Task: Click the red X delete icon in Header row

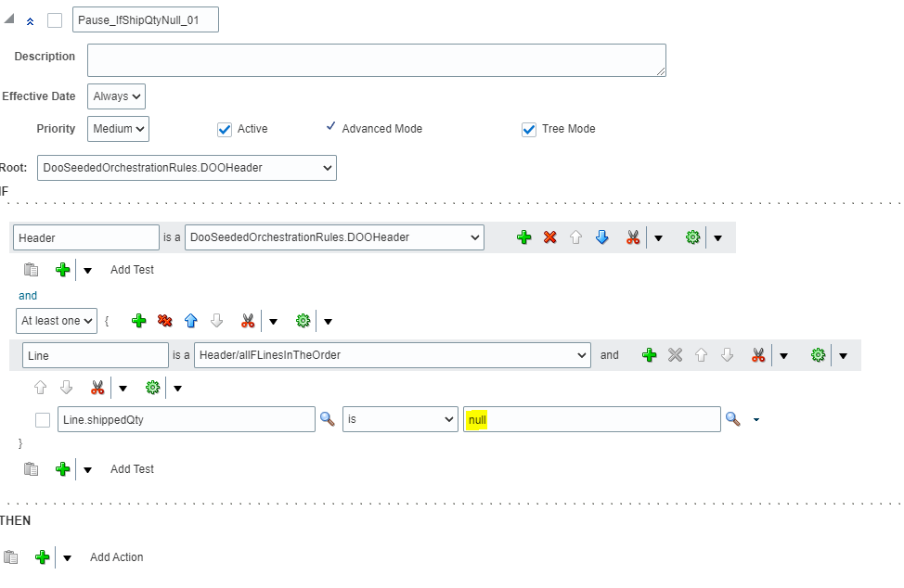Action: coord(549,237)
